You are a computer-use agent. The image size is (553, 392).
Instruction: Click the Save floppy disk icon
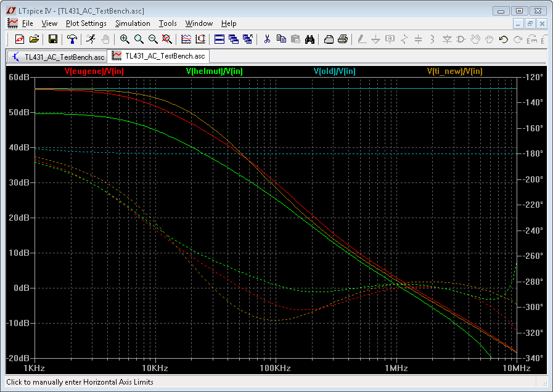pos(53,39)
